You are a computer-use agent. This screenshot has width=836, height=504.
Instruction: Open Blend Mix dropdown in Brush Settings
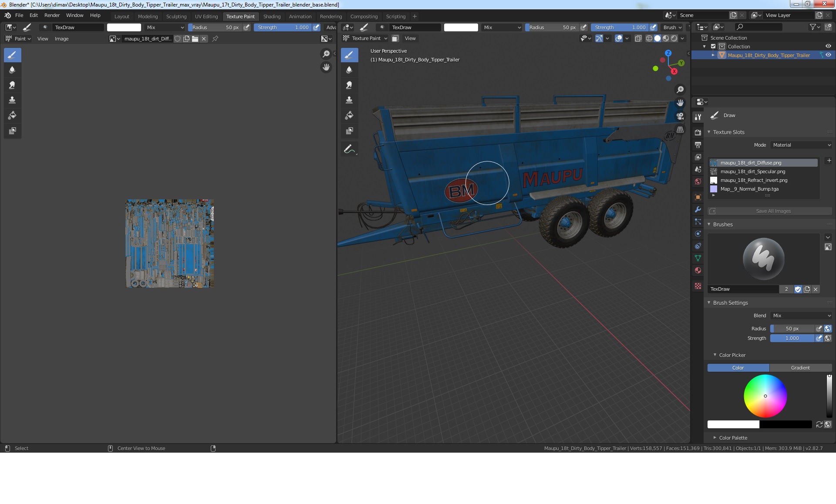click(802, 316)
